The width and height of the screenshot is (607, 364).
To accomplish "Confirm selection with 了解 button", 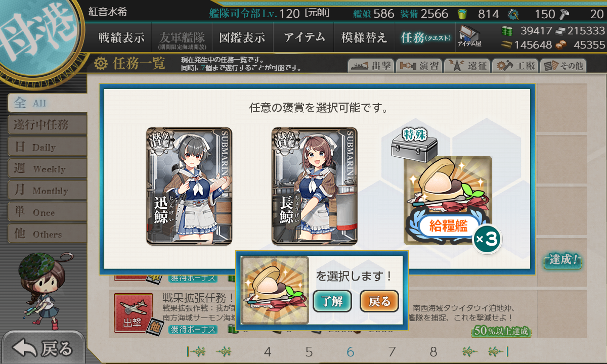I will click(x=332, y=301).
